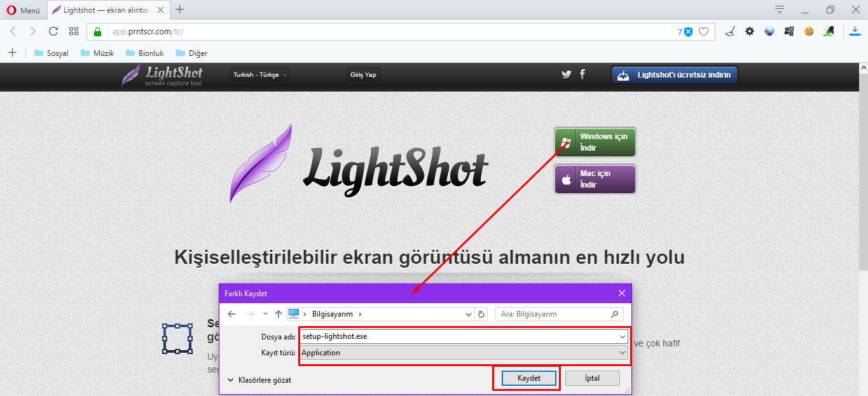Select Bilgisayarım in the path bar
This screenshot has width=868, height=396.
click(333, 314)
